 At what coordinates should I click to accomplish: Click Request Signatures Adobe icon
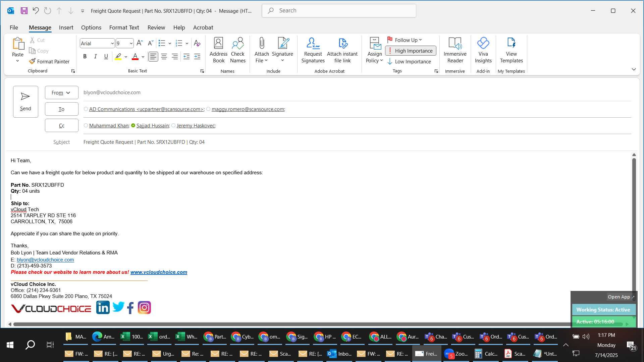pyautogui.click(x=313, y=50)
